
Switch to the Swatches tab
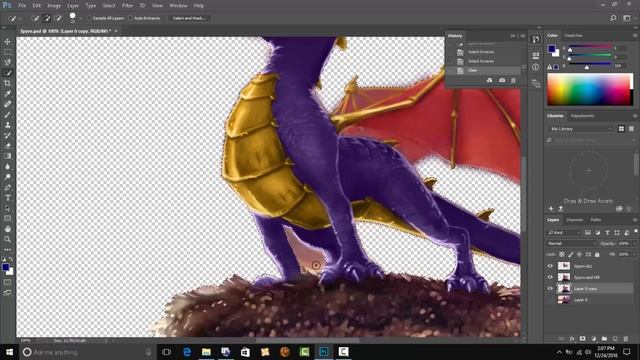tap(573, 36)
